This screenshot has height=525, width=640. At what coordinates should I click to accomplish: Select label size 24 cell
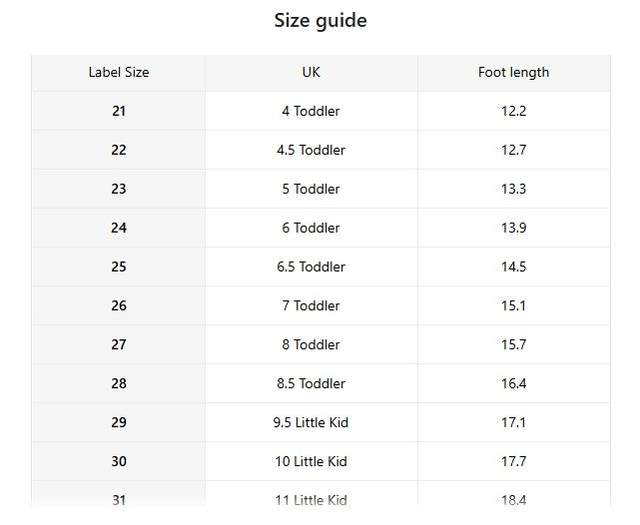point(119,228)
